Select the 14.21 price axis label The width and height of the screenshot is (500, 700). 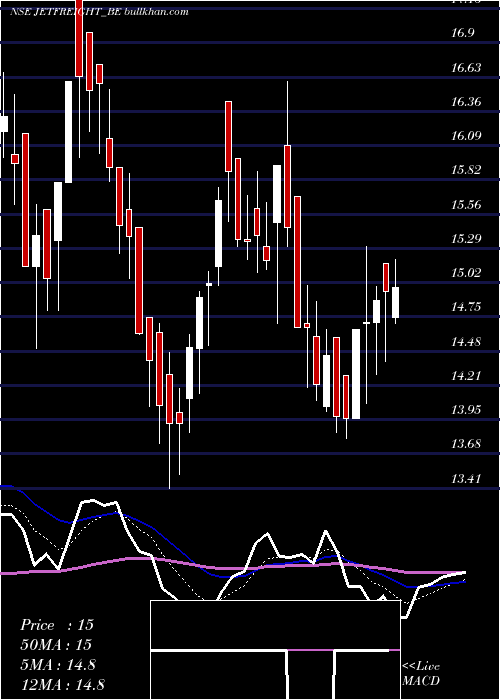(466, 376)
